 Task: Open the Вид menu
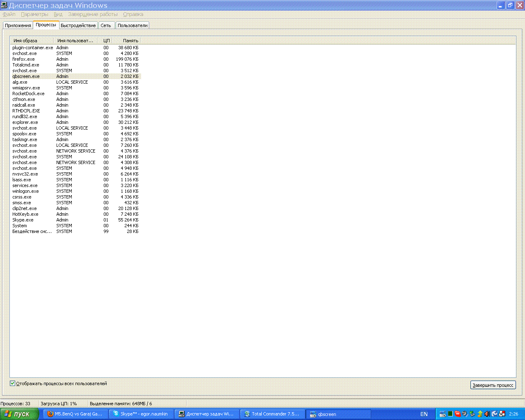coord(58,14)
